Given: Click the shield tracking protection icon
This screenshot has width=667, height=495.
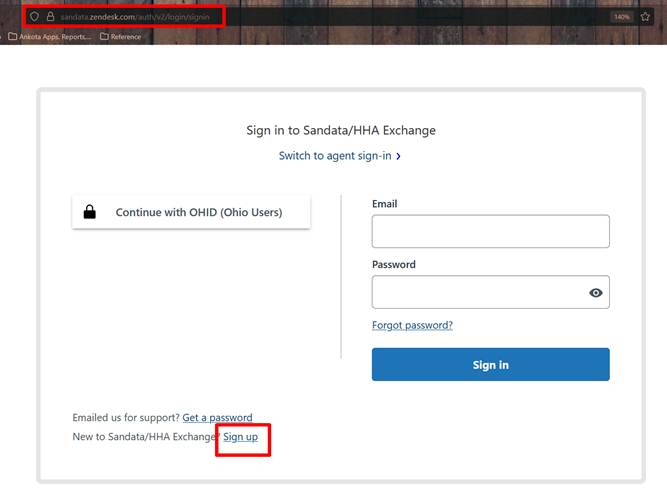Looking at the screenshot, I should (x=34, y=17).
